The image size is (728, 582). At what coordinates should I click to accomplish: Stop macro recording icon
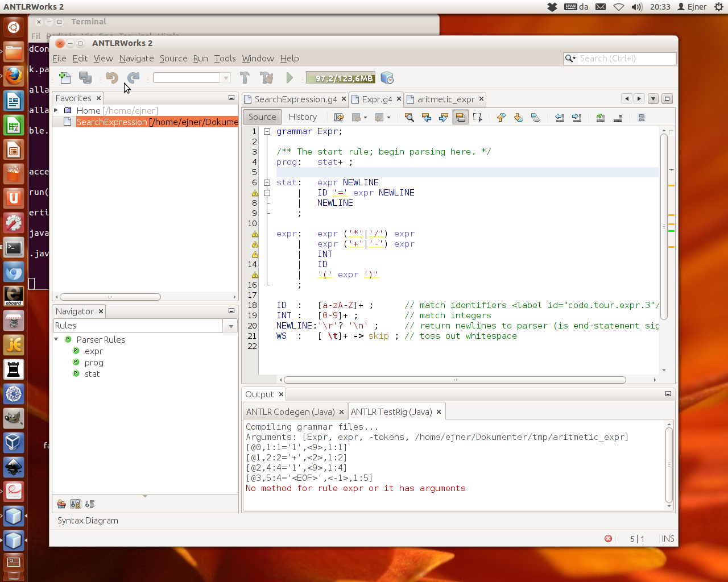tap(618, 118)
